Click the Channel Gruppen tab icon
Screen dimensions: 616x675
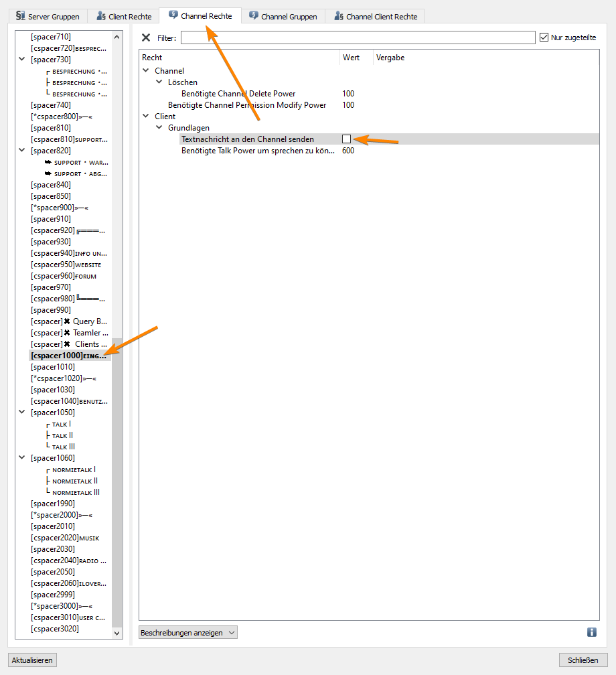[254, 16]
